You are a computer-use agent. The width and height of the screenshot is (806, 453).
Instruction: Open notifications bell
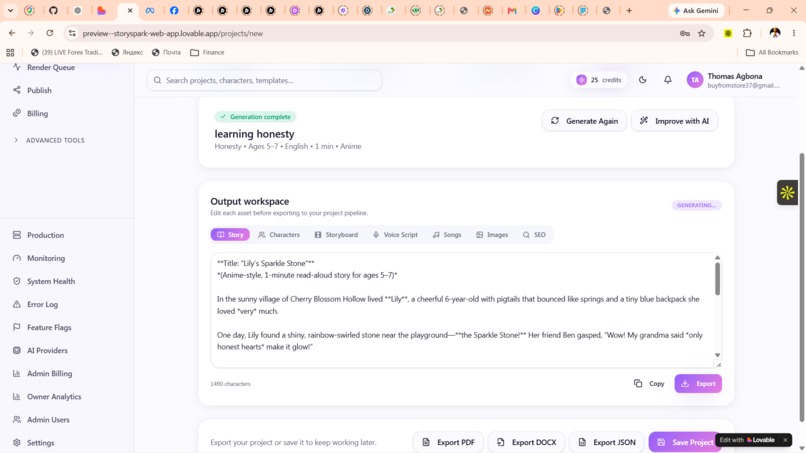[x=667, y=80]
